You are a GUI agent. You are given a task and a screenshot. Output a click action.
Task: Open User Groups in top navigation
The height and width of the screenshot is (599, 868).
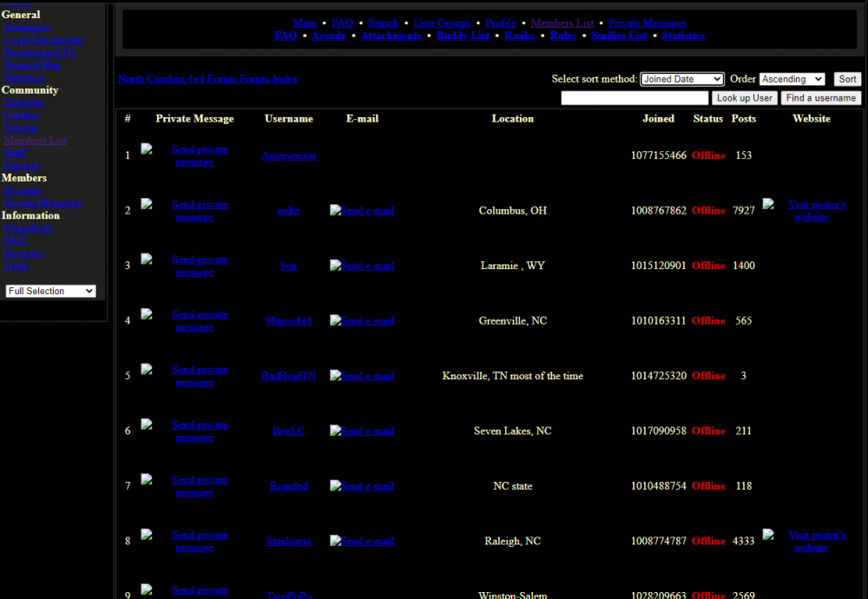point(442,23)
